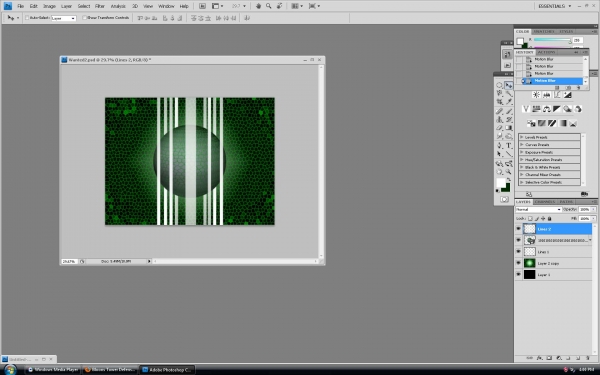Image resolution: width=600 pixels, height=375 pixels.
Task: Open the layer blend mode dropdown
Action: coord(538,209)
